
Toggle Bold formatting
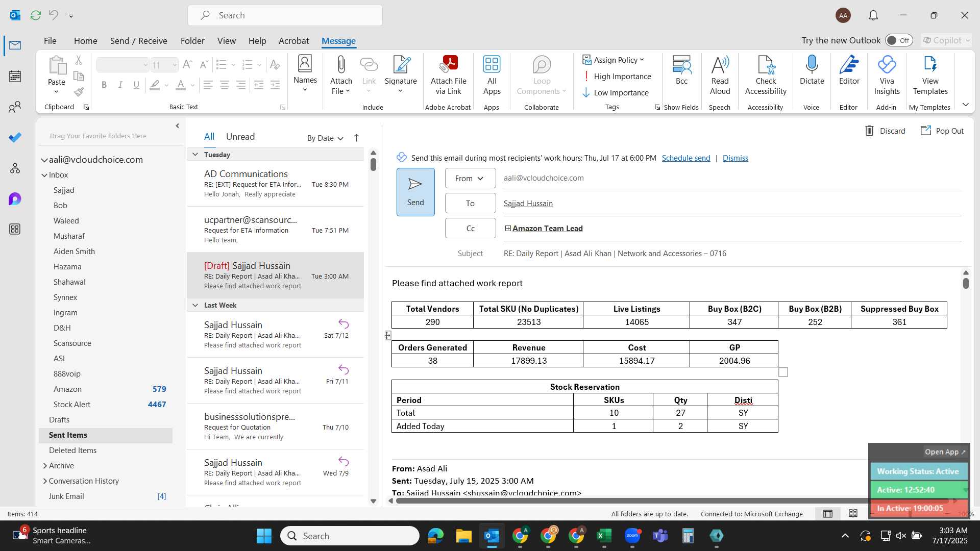[104, 85]
